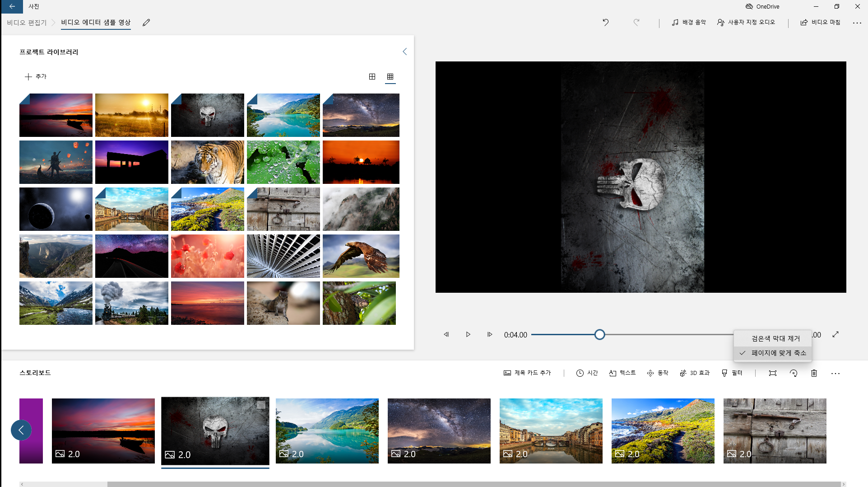Select the lantern warrior photo in library
Screen dimensions: 868x487
pos(56,162)
